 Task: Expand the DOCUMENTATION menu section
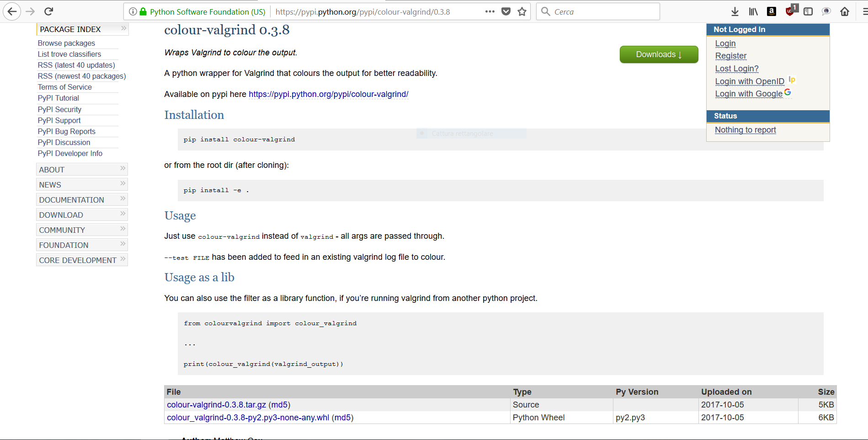tap(82, 199)
